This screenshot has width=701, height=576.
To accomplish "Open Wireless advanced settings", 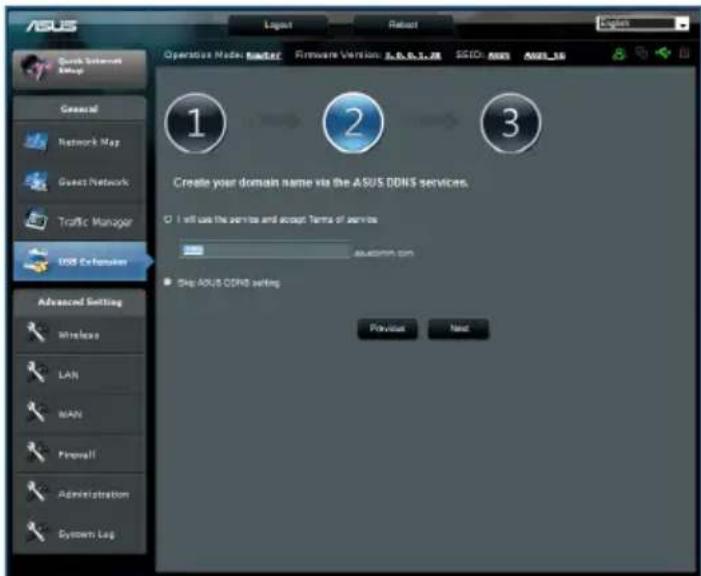I will click(x=80, y=335).
